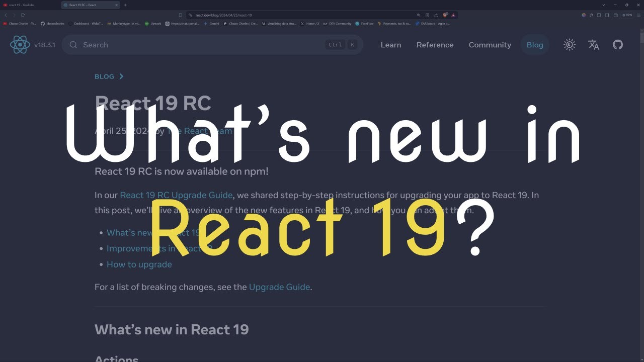Click the address bar URL react.dev/blog
644x362 pixels.
click(223, 15)
